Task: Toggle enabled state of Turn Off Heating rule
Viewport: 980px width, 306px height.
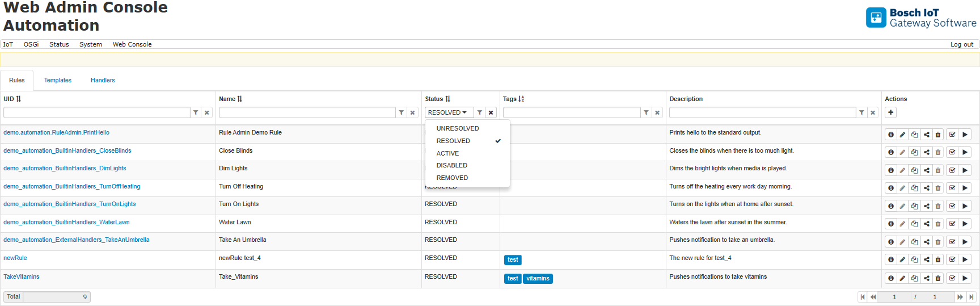Action: click(x=952, y=188)
